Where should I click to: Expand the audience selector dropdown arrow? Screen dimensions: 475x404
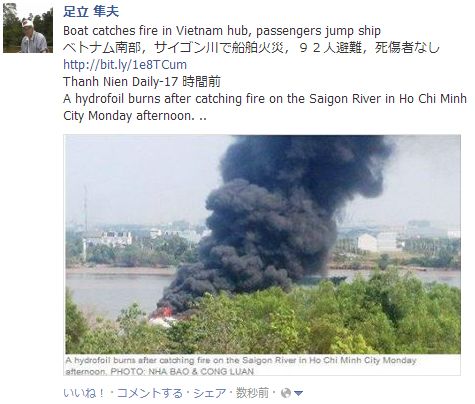point(299,394)
